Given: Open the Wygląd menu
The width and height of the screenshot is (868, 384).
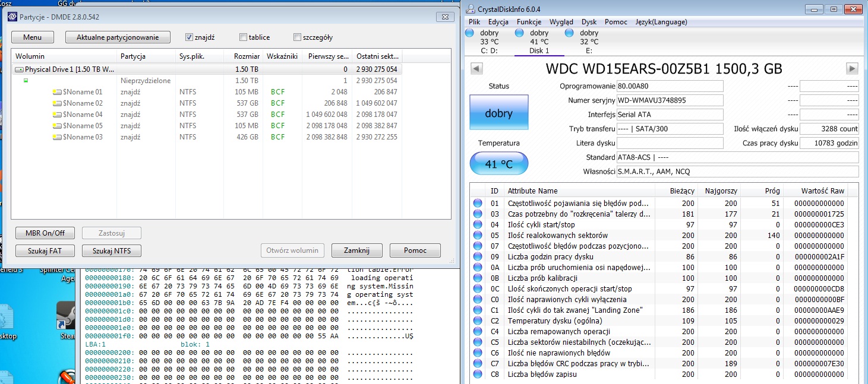Looking at the screenshot, I should coord(561,22).
